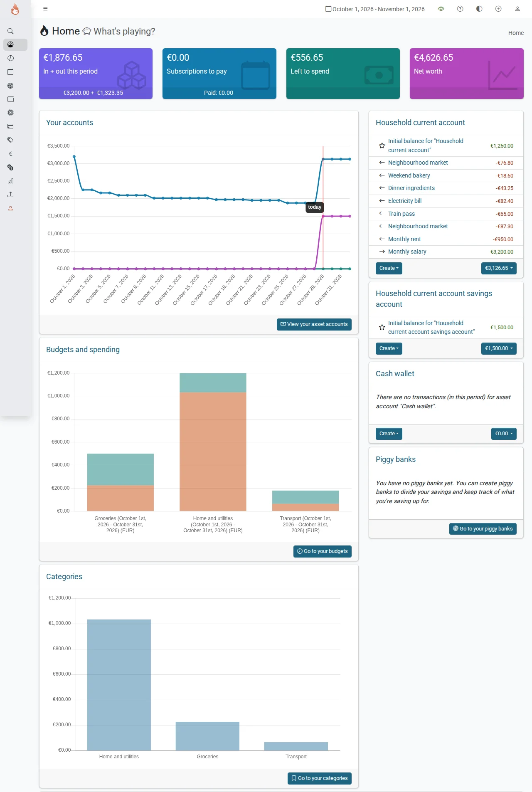Click arrow icon next to Electricity bill
The height and width of the screenshot is (792, 532).
pyautogui.click(x=382, y=201)
